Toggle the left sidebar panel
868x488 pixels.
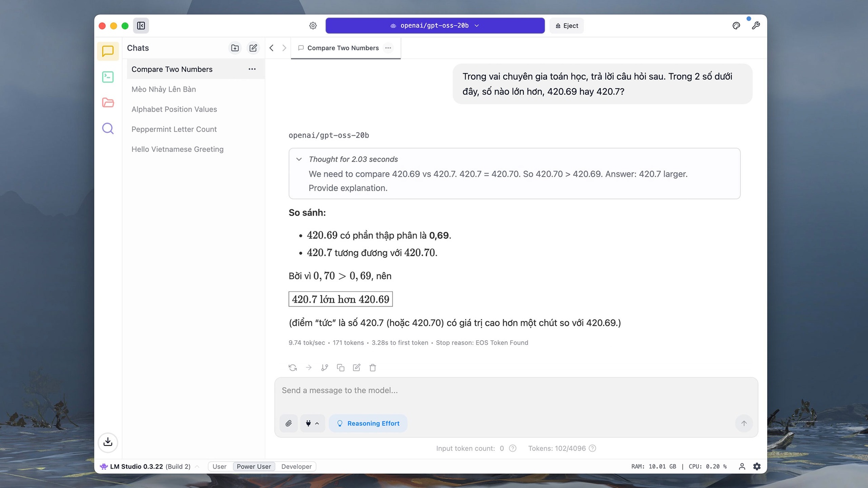(141, 26)
